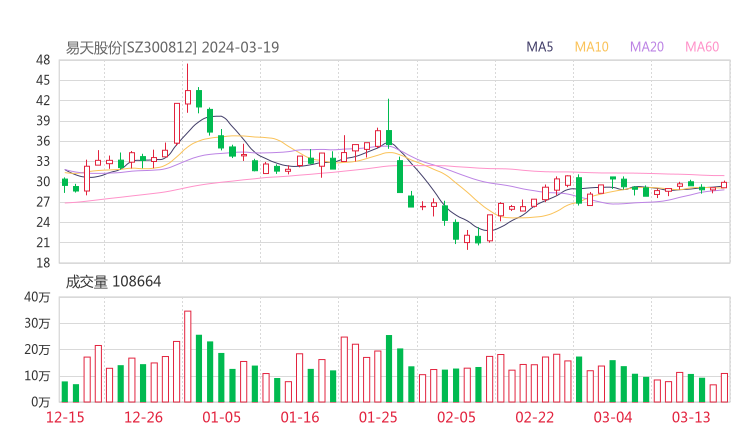
Task: Click the 10万 volume axis label
Action: [37, 376]
